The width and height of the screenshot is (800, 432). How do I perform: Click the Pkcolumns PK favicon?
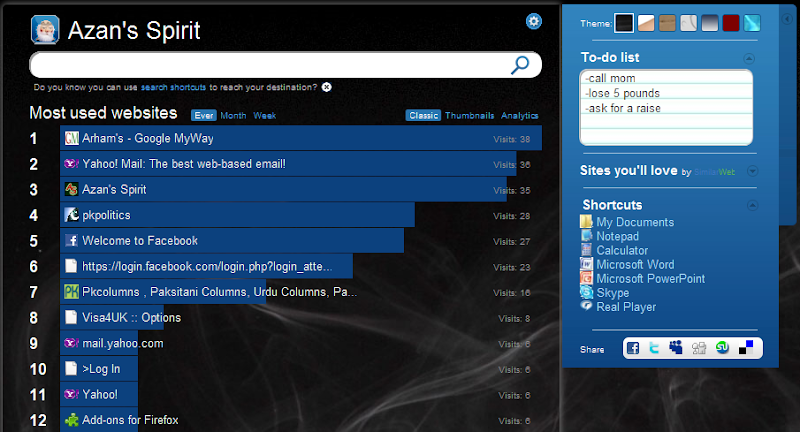(71, 292)
